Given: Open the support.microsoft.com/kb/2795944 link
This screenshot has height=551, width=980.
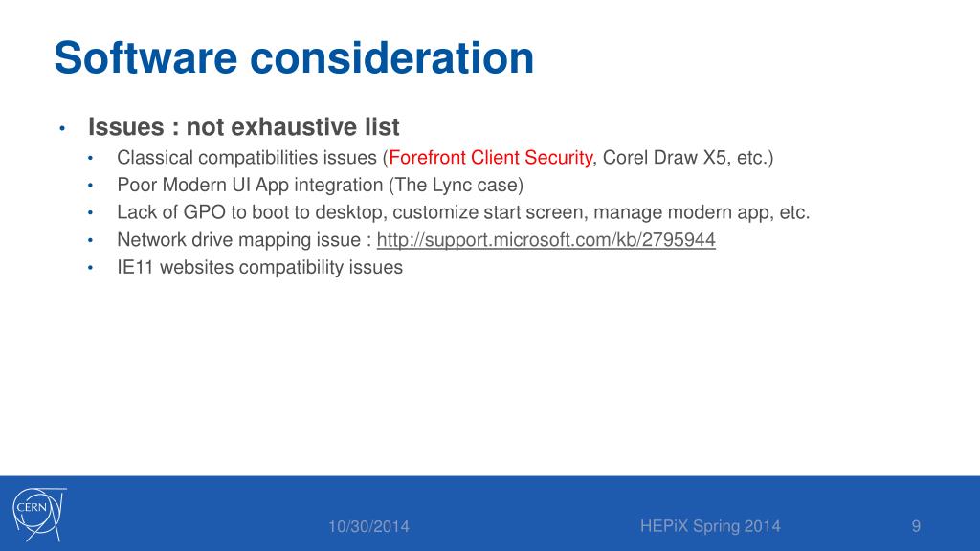Looking at the screenshot, I should [546, 240].
